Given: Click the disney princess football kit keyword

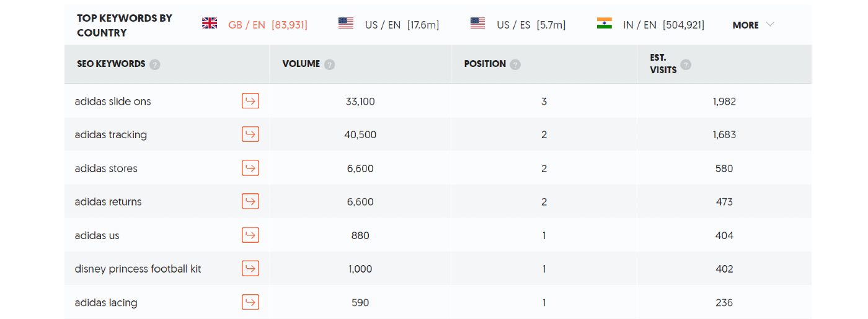Looking at the screenshot, I should [138, 269].
